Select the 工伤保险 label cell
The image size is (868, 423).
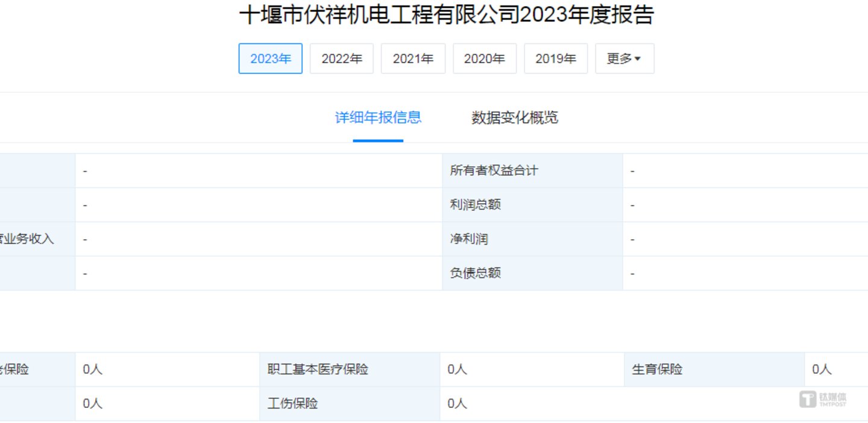(292, 404)
